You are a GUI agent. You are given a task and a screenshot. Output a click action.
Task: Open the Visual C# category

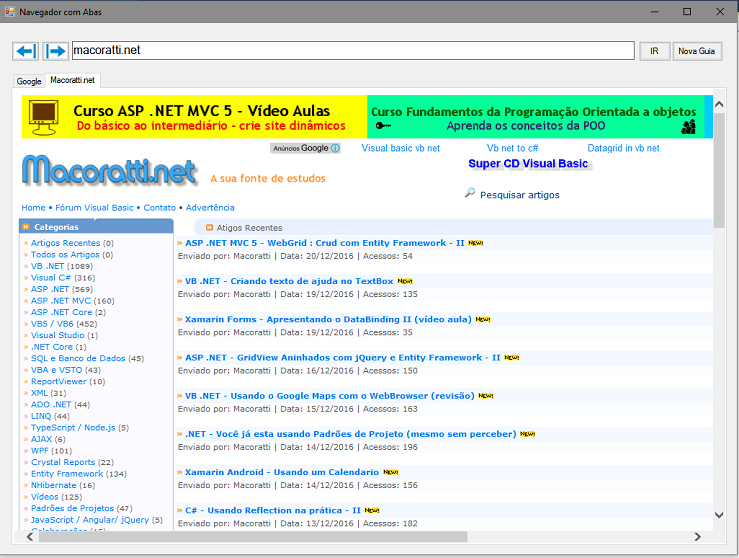50,278
